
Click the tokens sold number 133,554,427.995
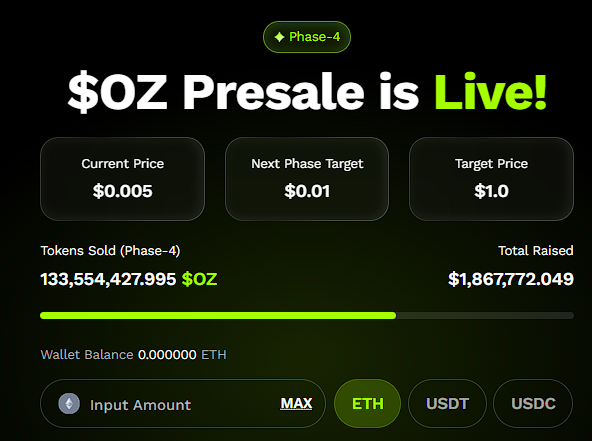click(x=108, y=279)
